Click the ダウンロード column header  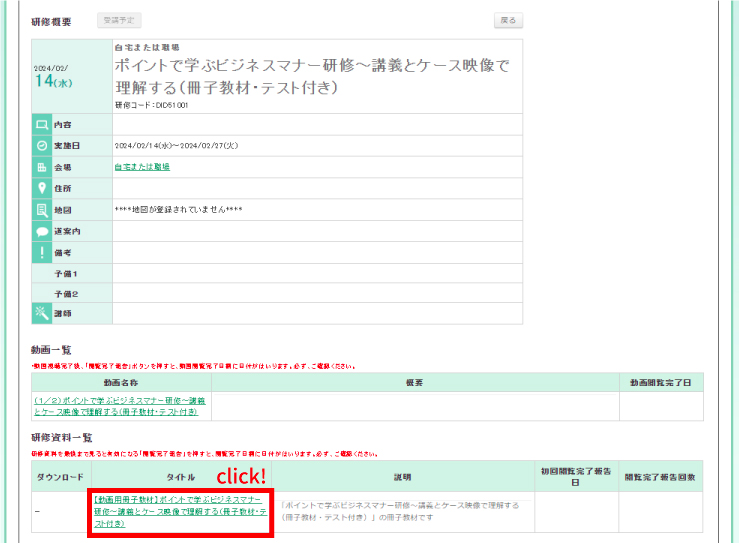(x=62, y=478)
